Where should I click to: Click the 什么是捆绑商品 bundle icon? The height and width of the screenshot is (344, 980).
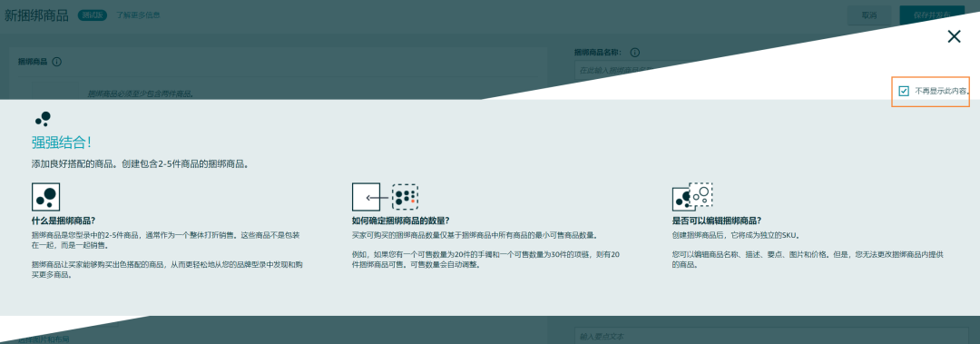[x=45, y=196]
